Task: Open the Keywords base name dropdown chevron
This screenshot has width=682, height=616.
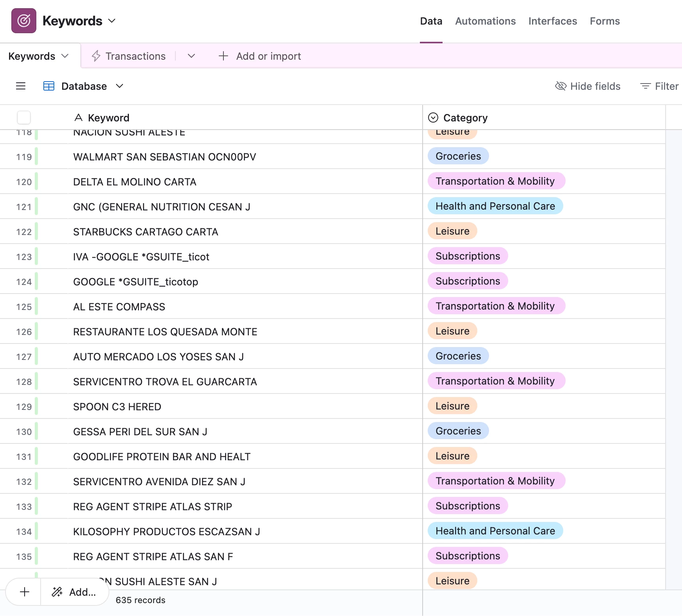Action: click(x=112, y=21)
